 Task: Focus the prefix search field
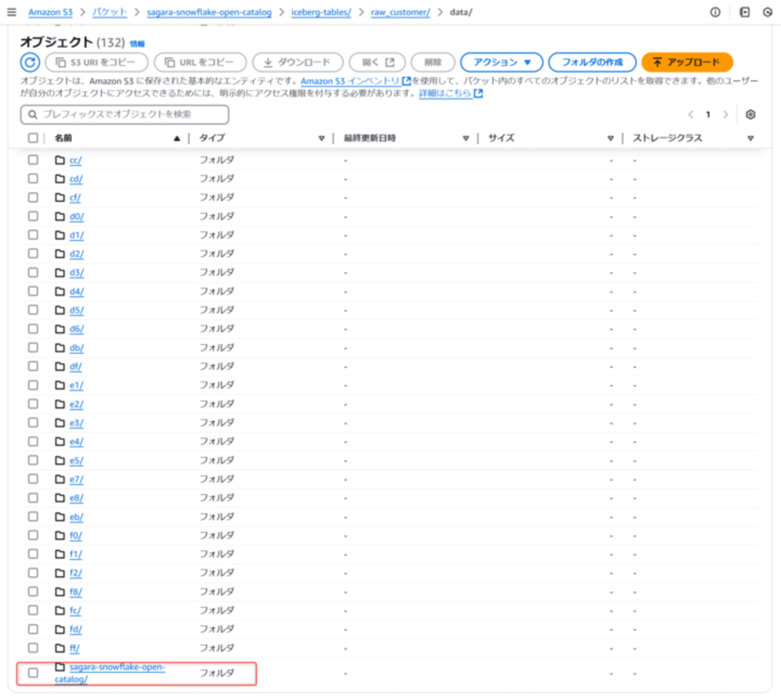125,114
